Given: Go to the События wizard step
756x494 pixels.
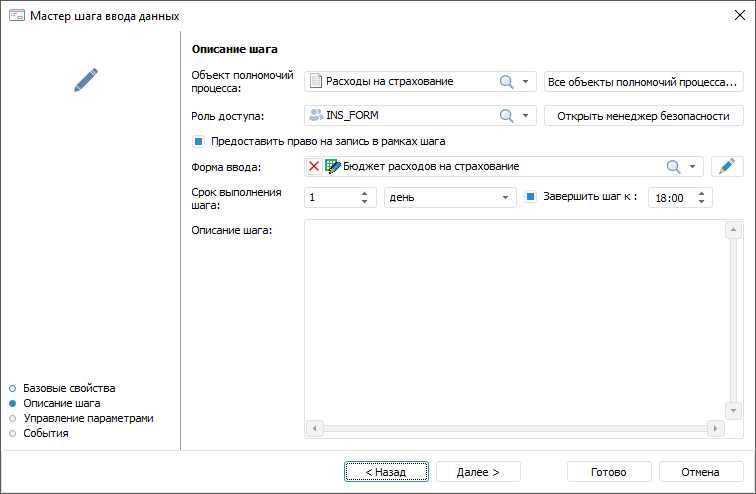Looking at the screenshot, I should (x=45, y=433).
